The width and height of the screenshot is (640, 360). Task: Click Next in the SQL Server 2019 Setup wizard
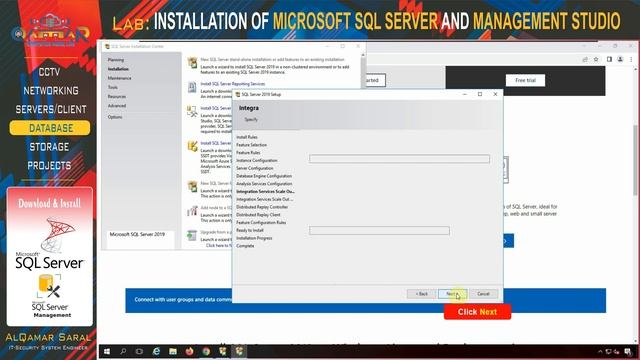point(452,294)
